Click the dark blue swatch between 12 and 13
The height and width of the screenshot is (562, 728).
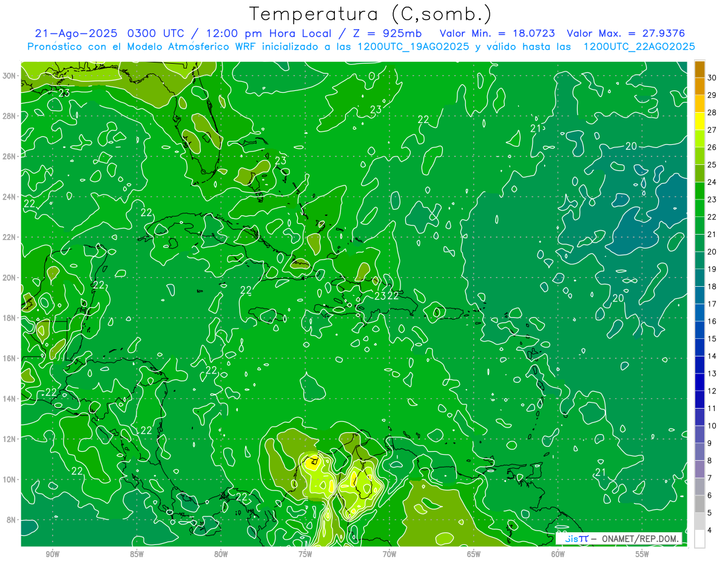[700, 382]
